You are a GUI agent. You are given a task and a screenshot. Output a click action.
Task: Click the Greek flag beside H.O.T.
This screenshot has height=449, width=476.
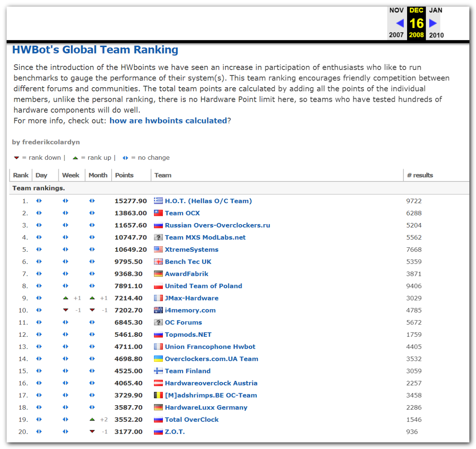pos(158,201)
